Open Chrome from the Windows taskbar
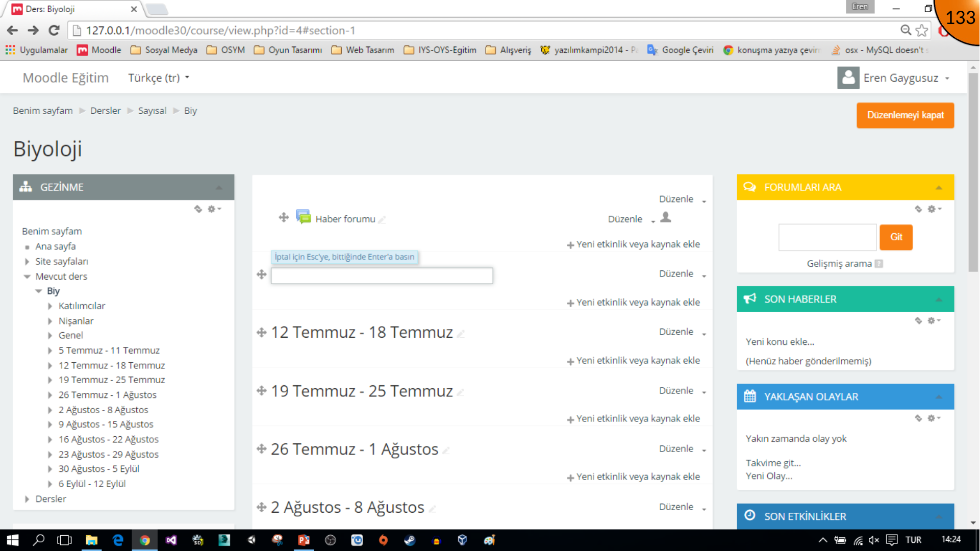Viewport: 980px width, 551px height. 144,540
